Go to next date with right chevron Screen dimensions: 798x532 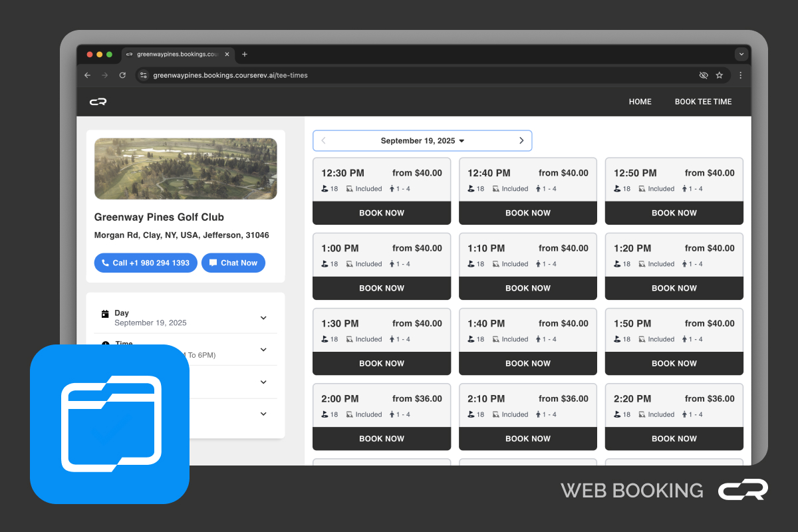coord(521,140)
